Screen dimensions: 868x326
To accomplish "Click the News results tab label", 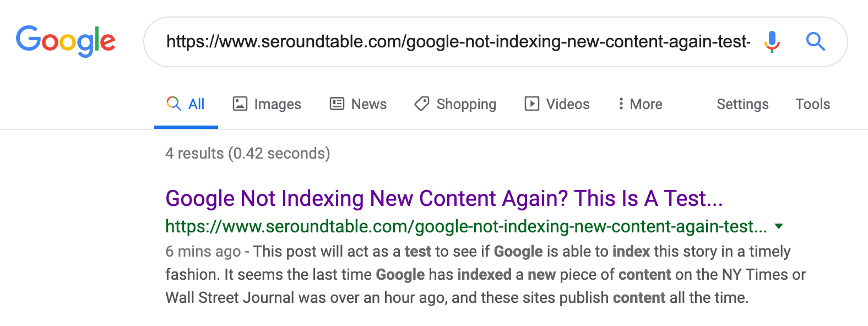I will pyautogui.click(x=368, y=104).
